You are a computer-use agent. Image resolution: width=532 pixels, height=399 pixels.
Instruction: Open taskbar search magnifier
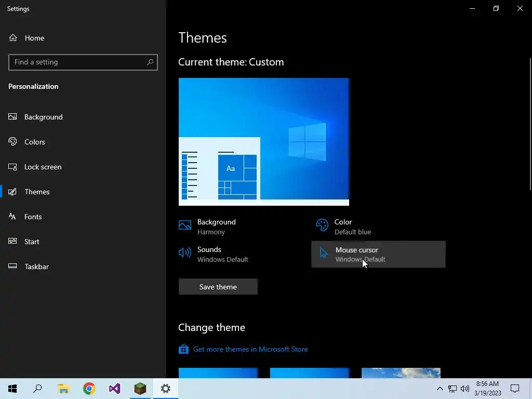[x=37, y=389]
